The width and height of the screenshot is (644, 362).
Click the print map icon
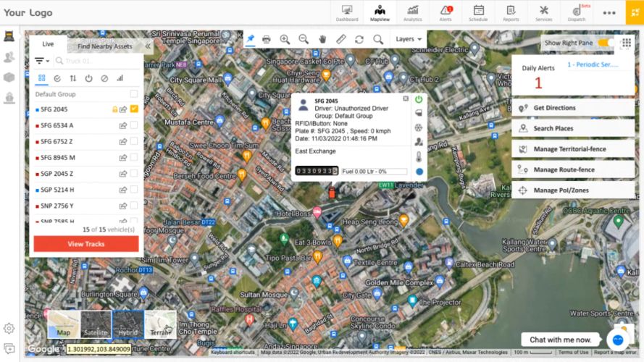coord(266,39)
